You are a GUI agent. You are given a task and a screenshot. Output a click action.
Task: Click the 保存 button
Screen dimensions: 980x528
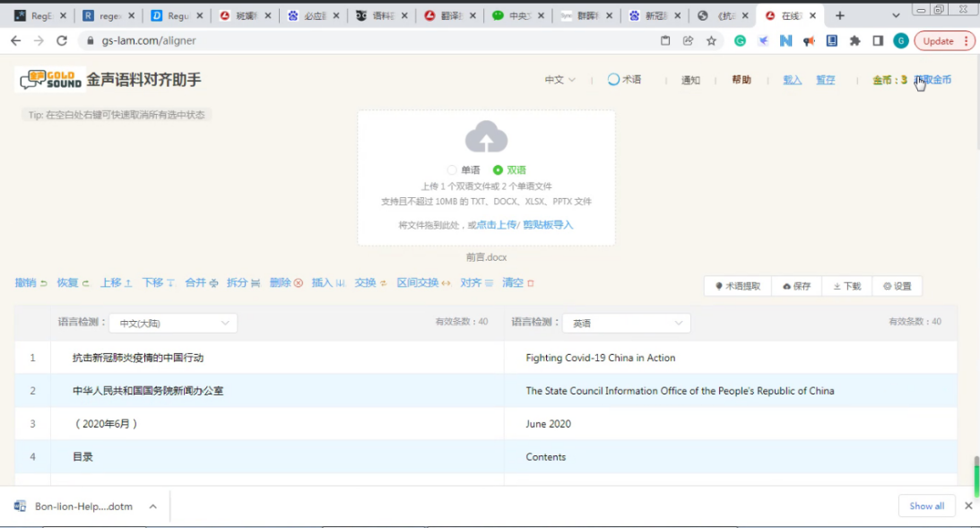796,286
